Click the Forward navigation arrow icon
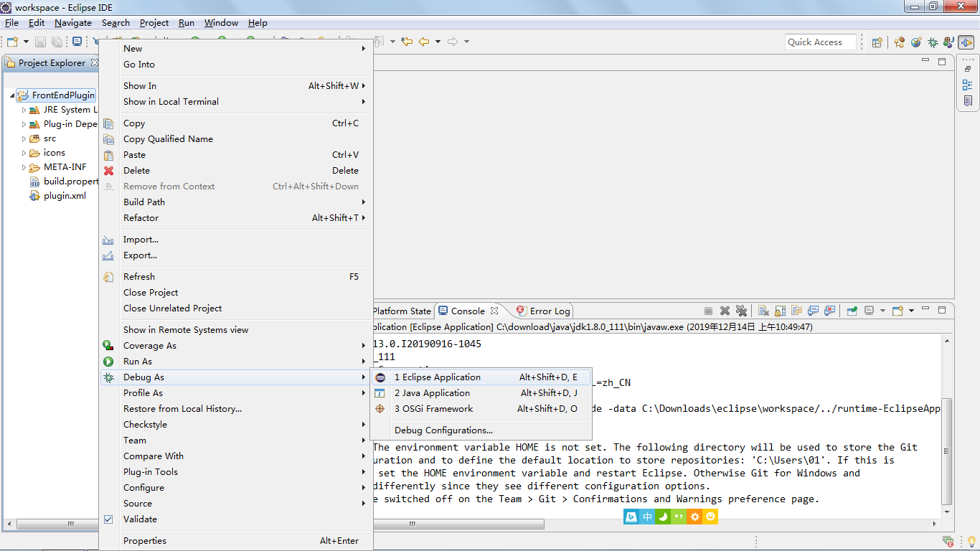Viewport: 980px width, 551px height. (453, 42)
